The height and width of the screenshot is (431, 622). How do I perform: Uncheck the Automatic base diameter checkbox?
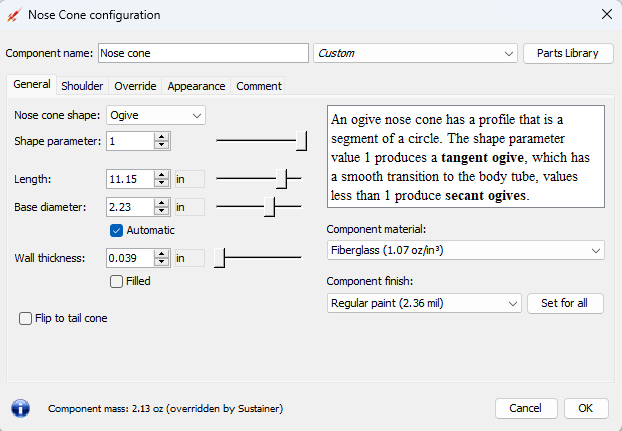(116, 230)
